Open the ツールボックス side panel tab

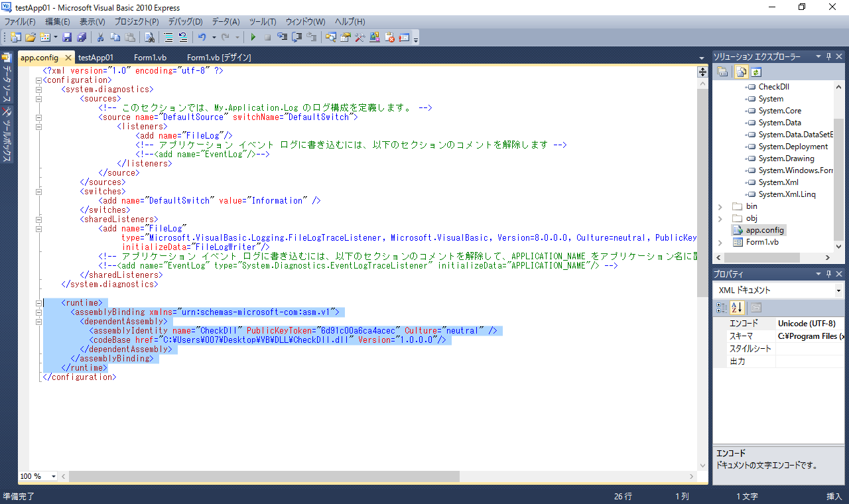7,136
